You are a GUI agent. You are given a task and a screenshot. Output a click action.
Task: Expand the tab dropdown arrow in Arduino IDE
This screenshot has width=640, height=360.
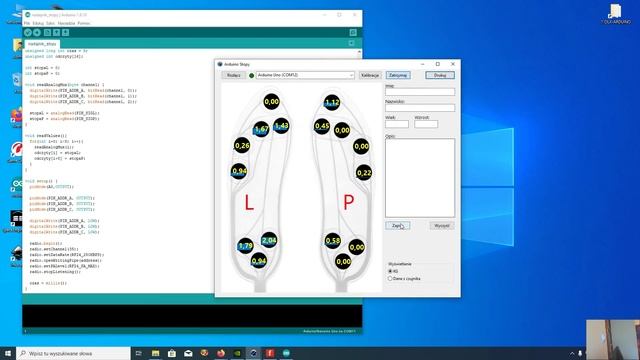351,43
